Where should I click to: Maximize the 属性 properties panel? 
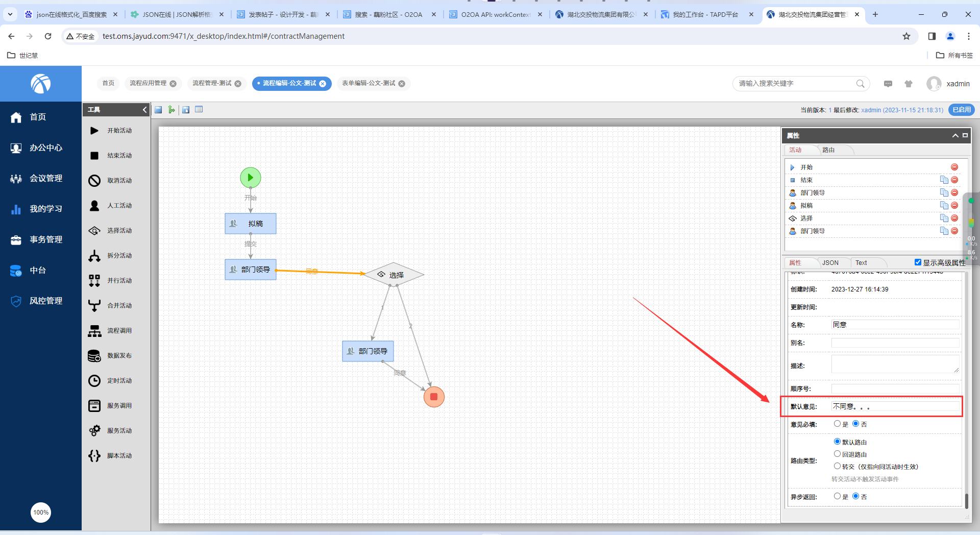pyautogui.click(x=965, y=135)
